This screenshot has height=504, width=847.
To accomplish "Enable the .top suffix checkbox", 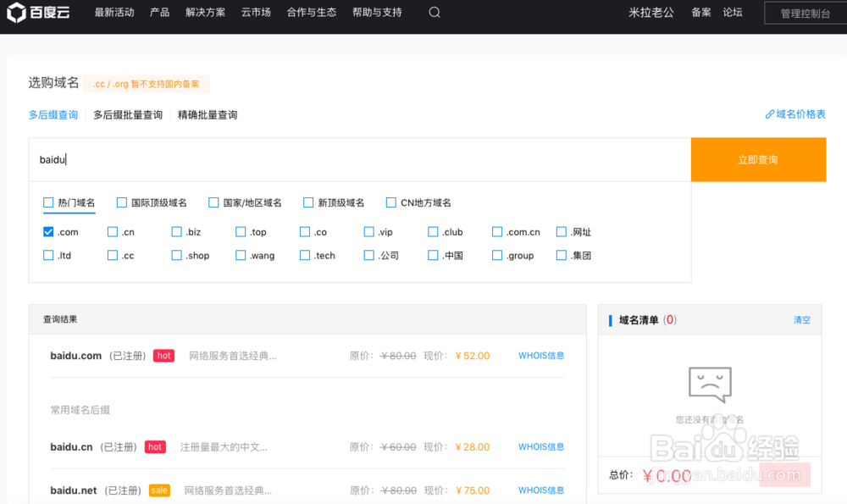I will coord(240,231).
